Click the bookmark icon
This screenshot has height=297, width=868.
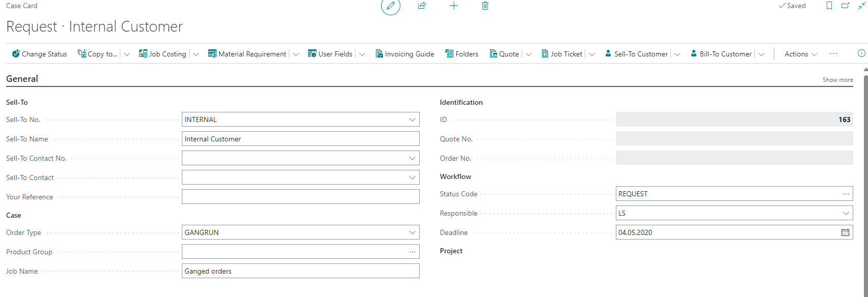pos(829,6)
